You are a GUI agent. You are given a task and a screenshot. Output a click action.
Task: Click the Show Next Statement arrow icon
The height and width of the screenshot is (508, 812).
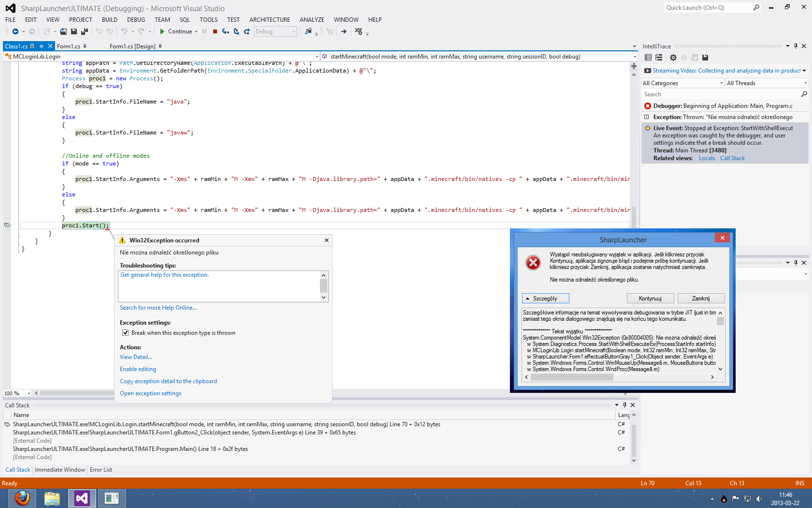click(x=344, y=31)
